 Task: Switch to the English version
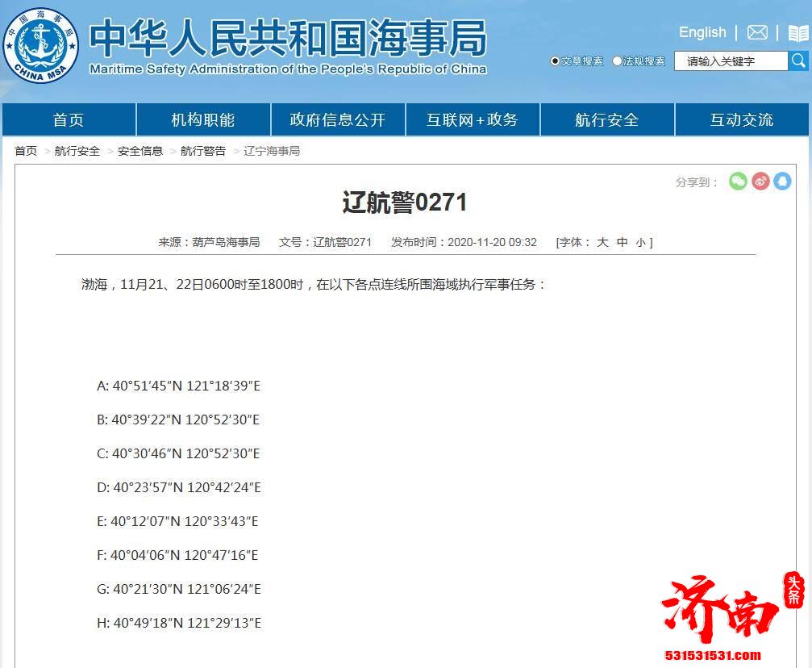coord(702,32)
